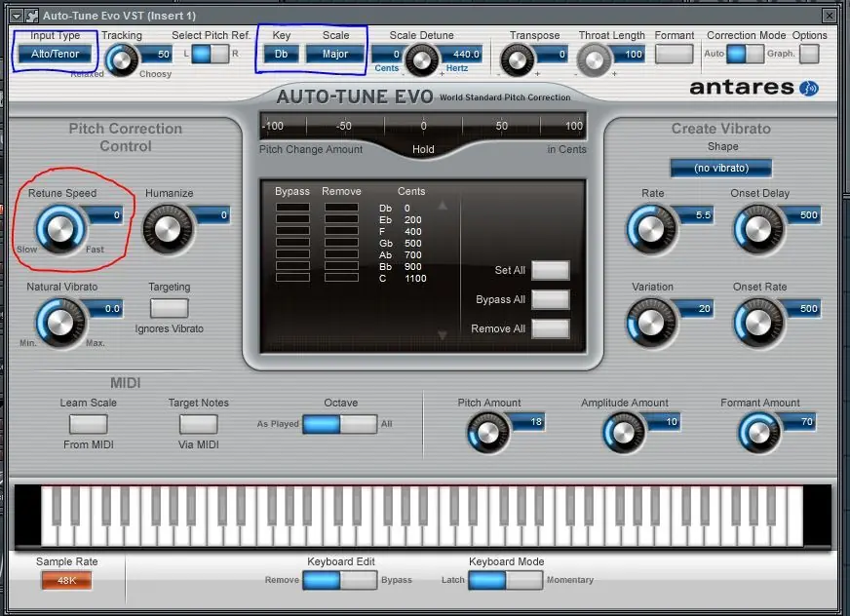Click the Sample Rate 48K indicator
The width and height of the screenshot is (850, 616).
pos(66,580)
